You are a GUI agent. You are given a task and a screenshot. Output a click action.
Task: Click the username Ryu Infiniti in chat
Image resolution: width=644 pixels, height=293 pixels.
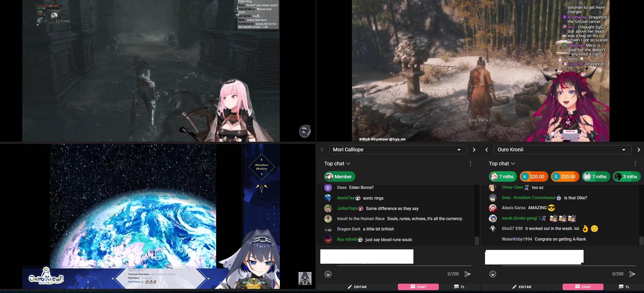coord(347,239)
